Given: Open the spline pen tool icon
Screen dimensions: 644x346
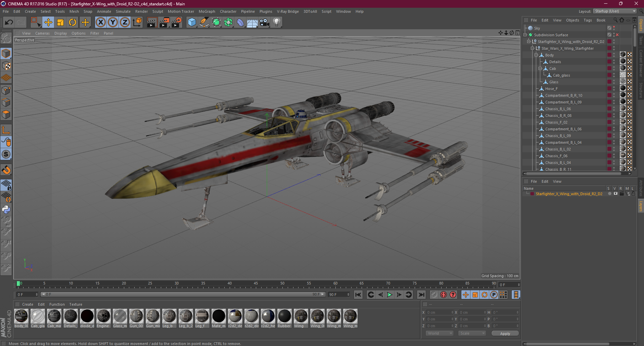Looking at the screenshot, I should (204, 22).
